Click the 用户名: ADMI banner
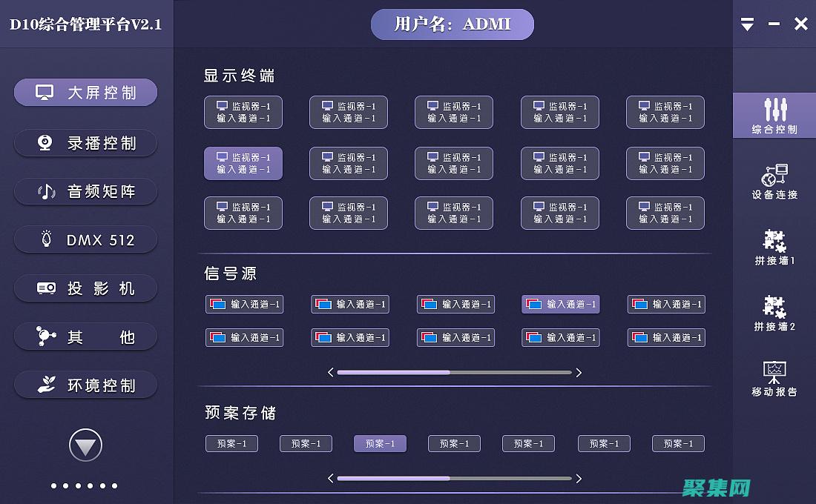The width and height of the screenshot is (816, 504). coord(453,24)
